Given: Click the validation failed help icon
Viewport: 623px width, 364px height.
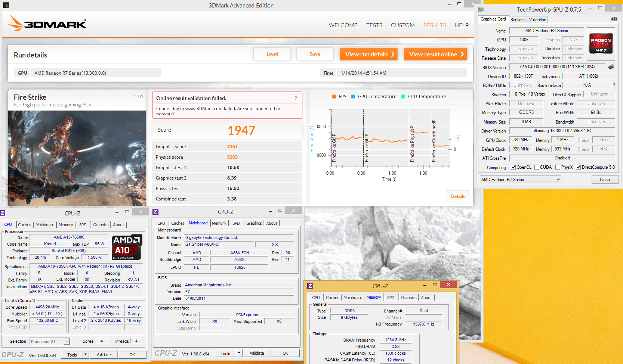Looking at the screenshot, I should 296,98.
